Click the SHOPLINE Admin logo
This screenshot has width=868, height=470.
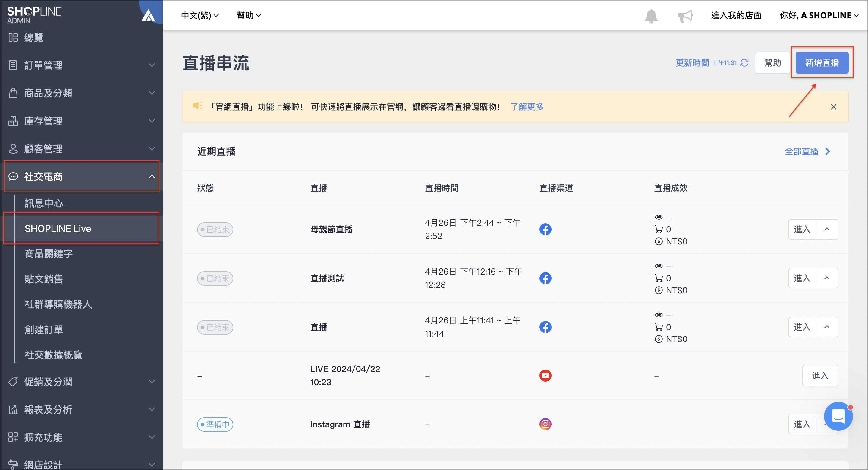coord(34,15)
